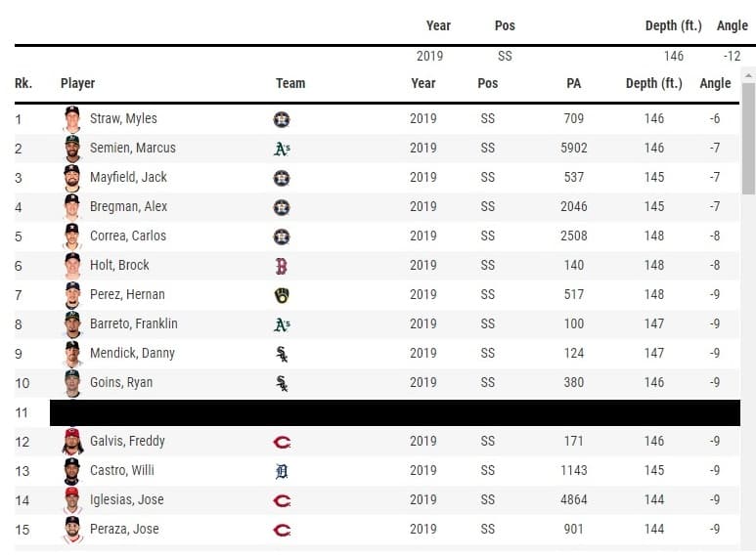The image size is (756, 558).
Task: Open Jack Mayfield's player name link
Action: 128,177
